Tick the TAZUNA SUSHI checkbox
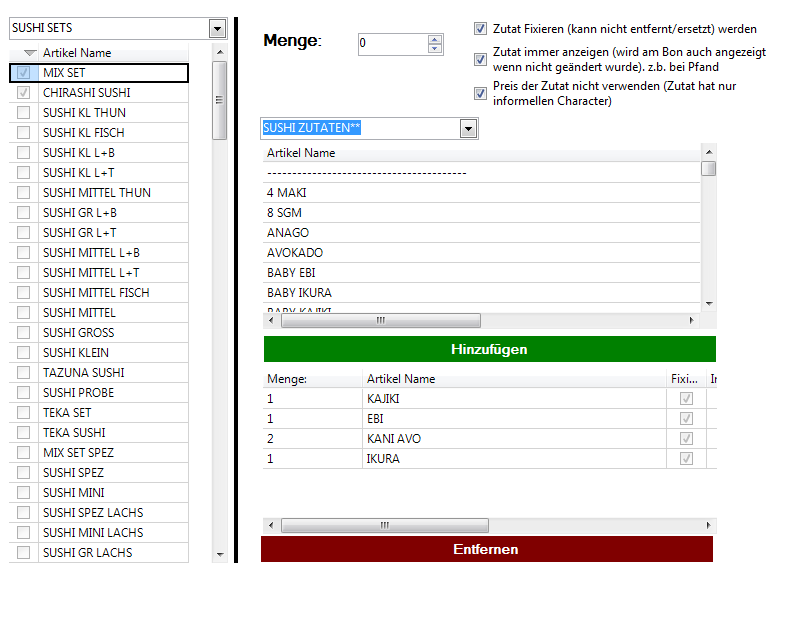This screenshot has width=790, height=639. (x=23, y=373)
